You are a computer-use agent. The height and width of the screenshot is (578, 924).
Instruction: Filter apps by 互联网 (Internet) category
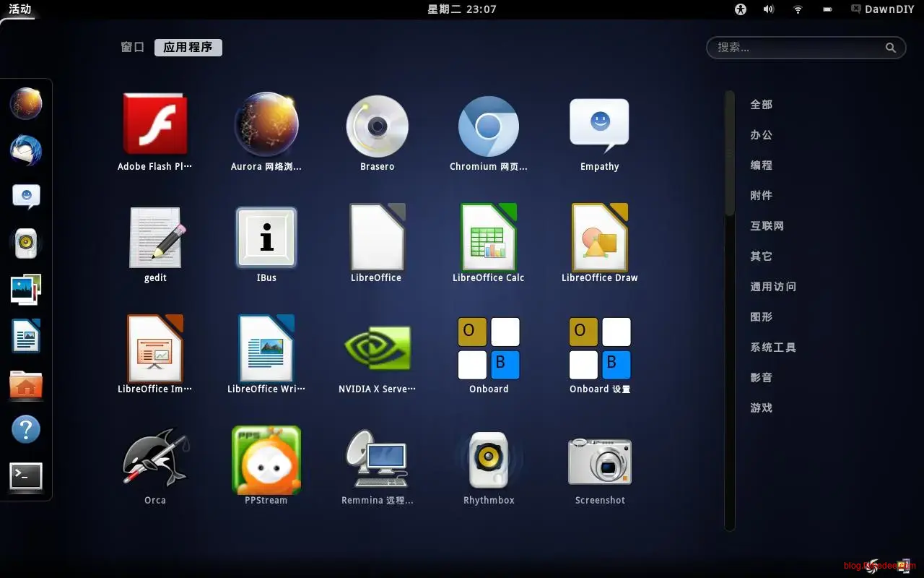click(x=767, y=226)
